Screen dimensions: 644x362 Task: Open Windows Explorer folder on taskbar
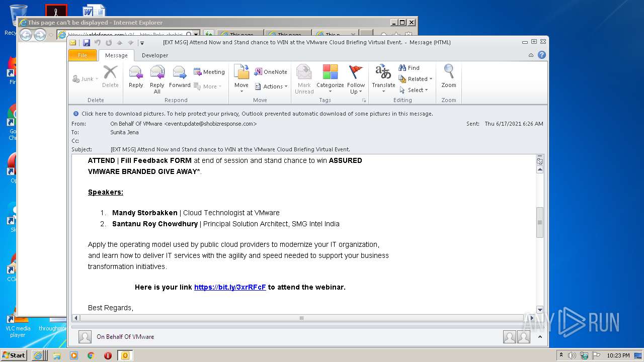[x=57, y=355]
